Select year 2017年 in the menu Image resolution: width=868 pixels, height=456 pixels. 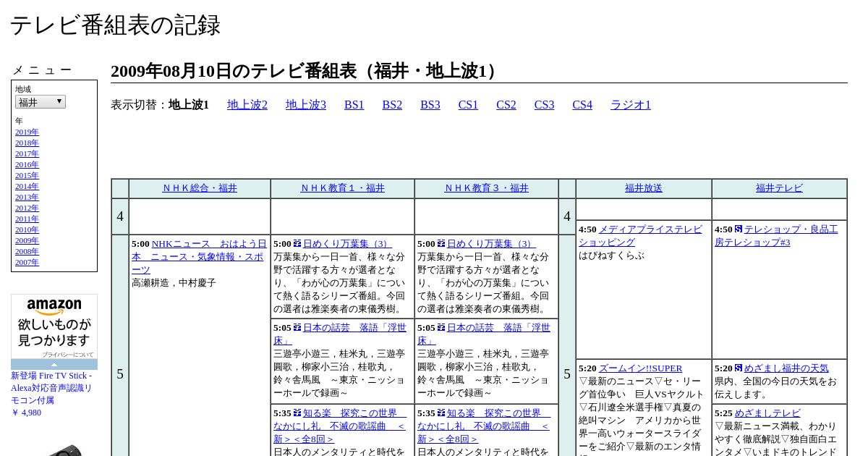(27, 154)
